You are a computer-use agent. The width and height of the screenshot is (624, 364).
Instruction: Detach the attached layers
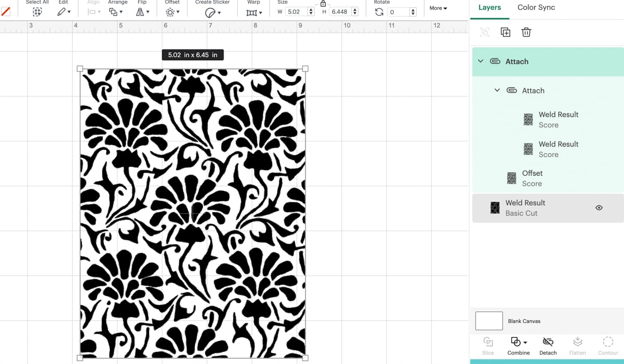[x=548, y=343]
